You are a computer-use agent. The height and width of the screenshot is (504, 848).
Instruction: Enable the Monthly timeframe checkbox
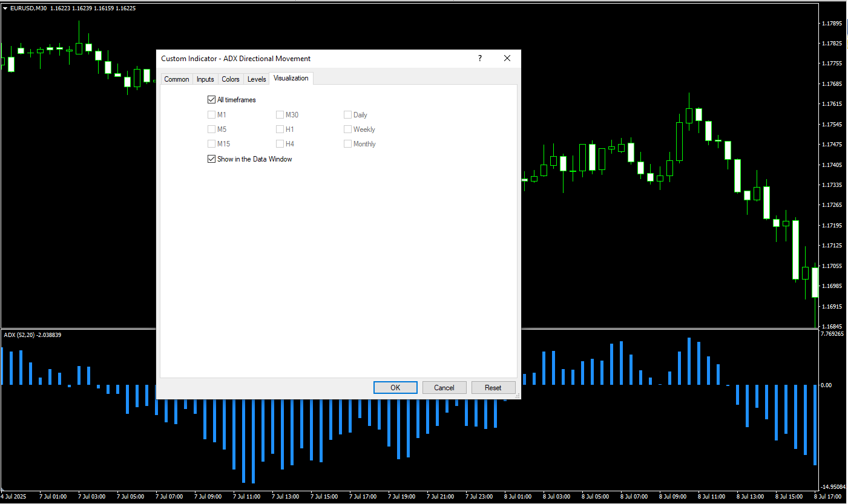tap(347, 144)
